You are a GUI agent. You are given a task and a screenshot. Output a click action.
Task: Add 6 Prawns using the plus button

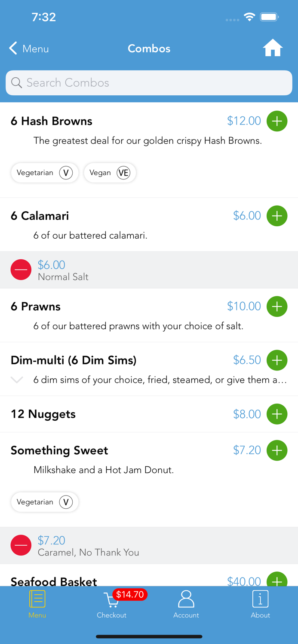[x=277, y=307]
